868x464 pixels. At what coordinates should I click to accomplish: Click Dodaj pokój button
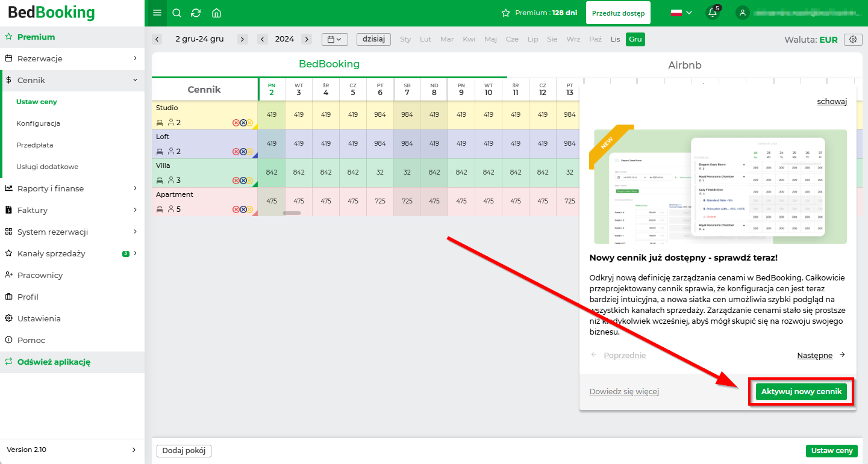pyautogui.click(x=184, y=451)
